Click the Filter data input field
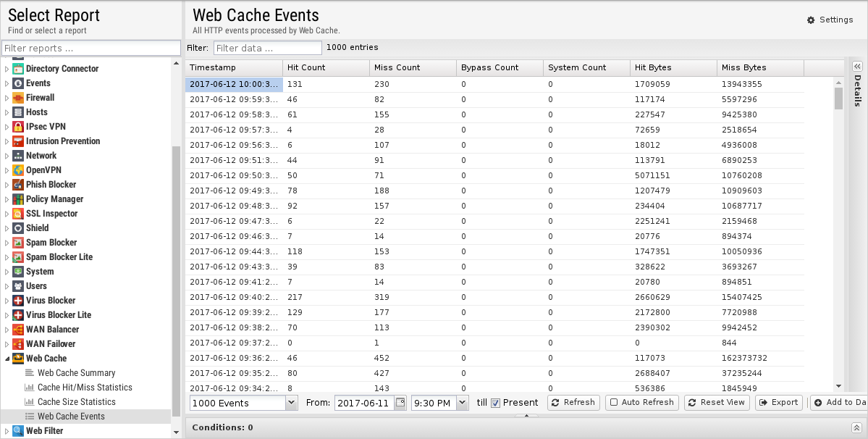 tap(267, 48)
